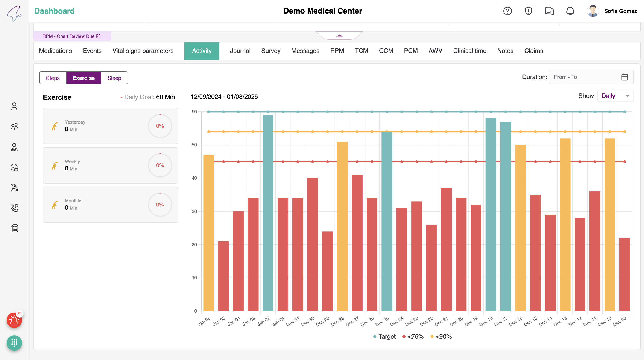Toggle the Target series in chart legend
Viewport: 644px width, 360px height.
(384, 337)
